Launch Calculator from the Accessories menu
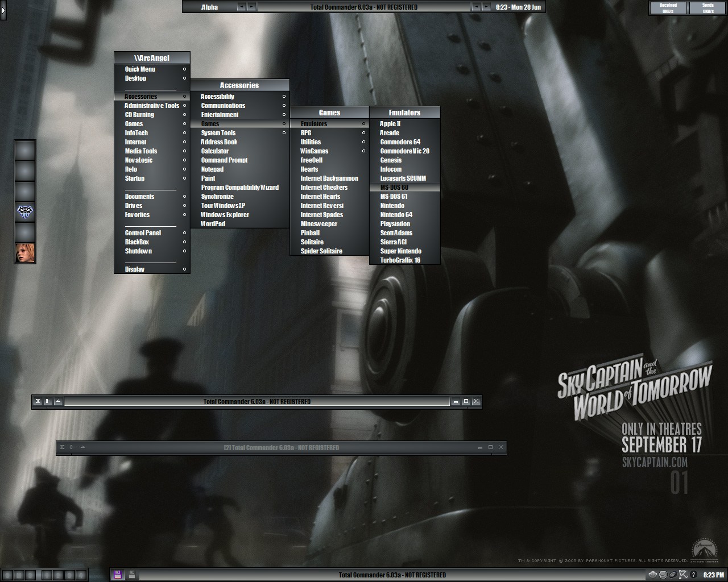Screen dimensions: 728x582 click(239, 151)
